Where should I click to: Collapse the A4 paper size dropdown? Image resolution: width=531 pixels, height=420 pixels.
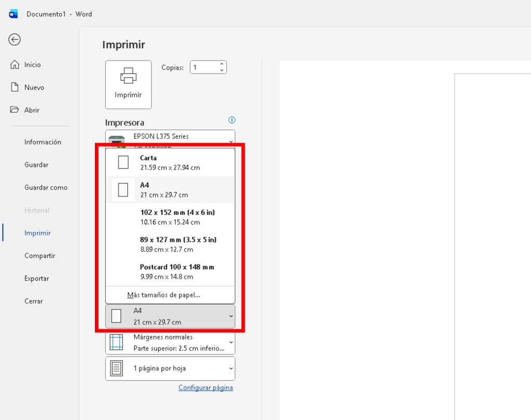click(x=230, y=316)
